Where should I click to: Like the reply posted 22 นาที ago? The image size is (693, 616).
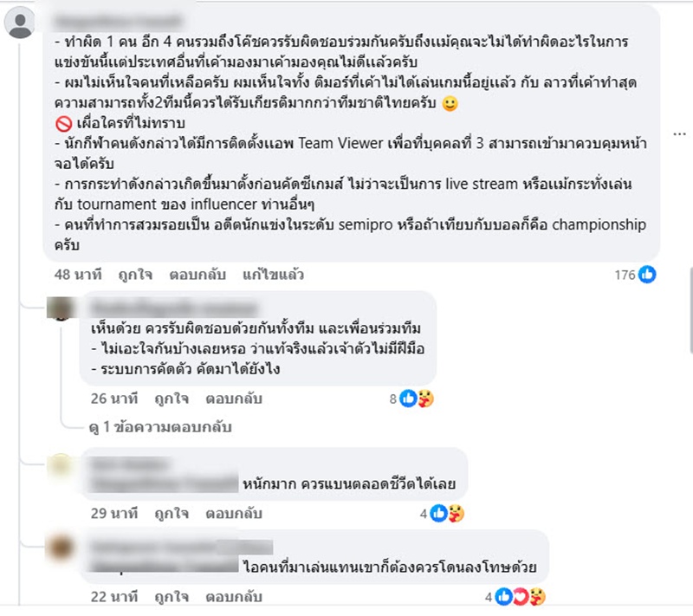[172, 597]
